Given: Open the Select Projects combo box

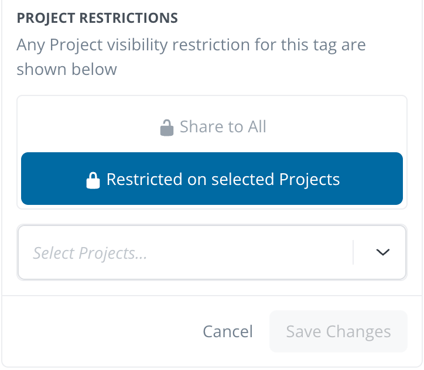Looking at the screenshot, I should click(212, 252).
